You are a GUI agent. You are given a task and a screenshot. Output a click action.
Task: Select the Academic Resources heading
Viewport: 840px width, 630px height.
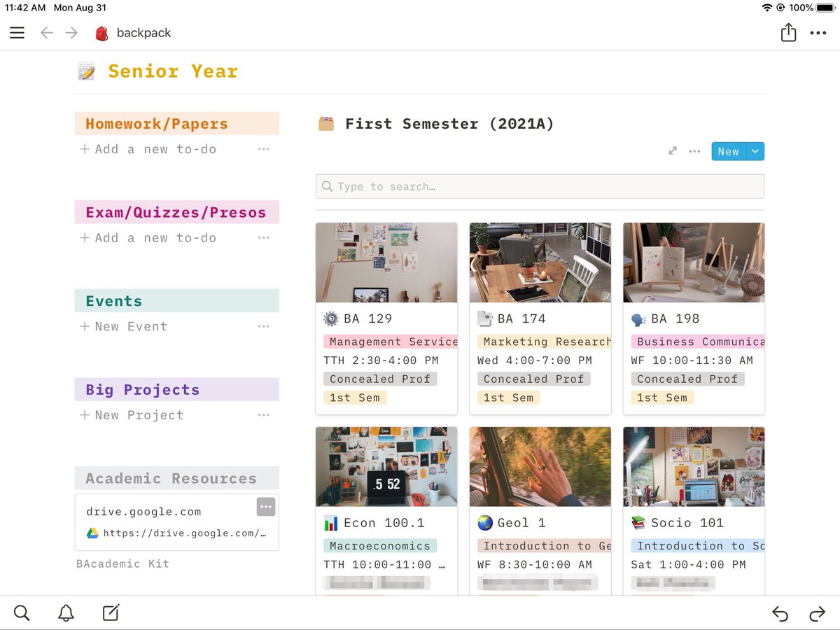tap(171, 478)
